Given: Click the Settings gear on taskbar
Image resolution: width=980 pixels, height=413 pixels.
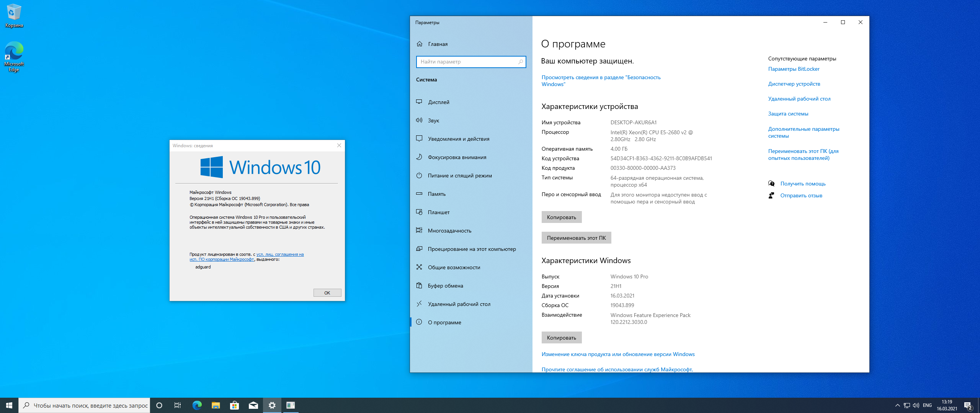Looking at the screenshot, I should 272,405.
